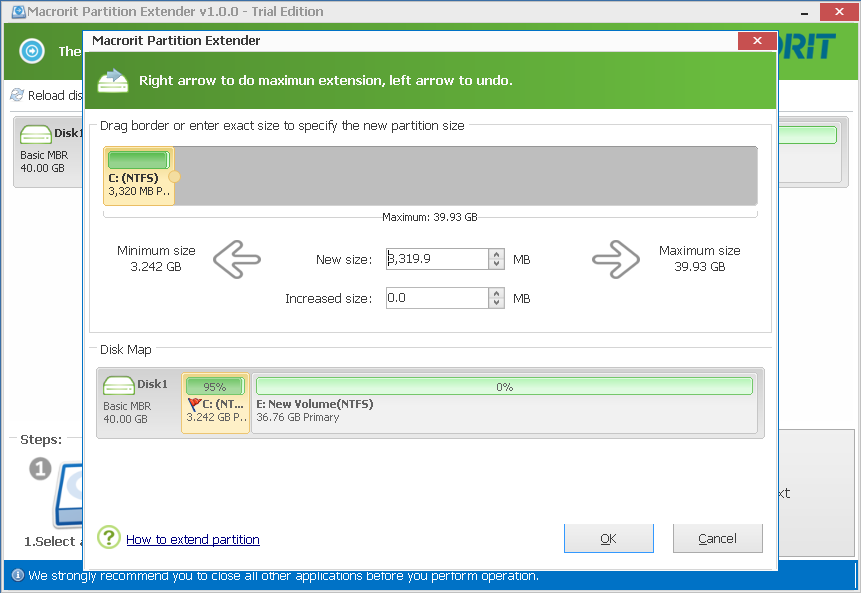Click into the New size input field
This screenshot has height=593, width=861.
tap(437, 259)
